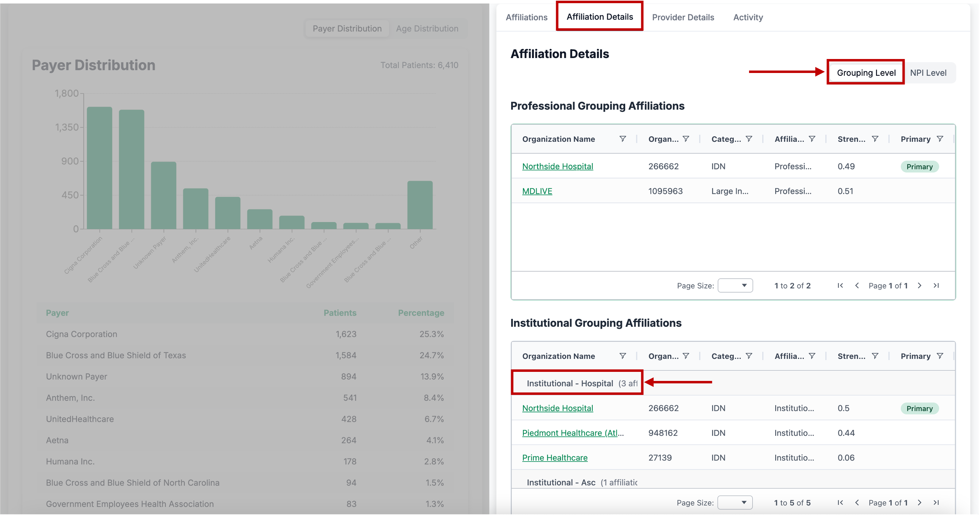Open Institutional table Page Size dropdown

(735, 502)
